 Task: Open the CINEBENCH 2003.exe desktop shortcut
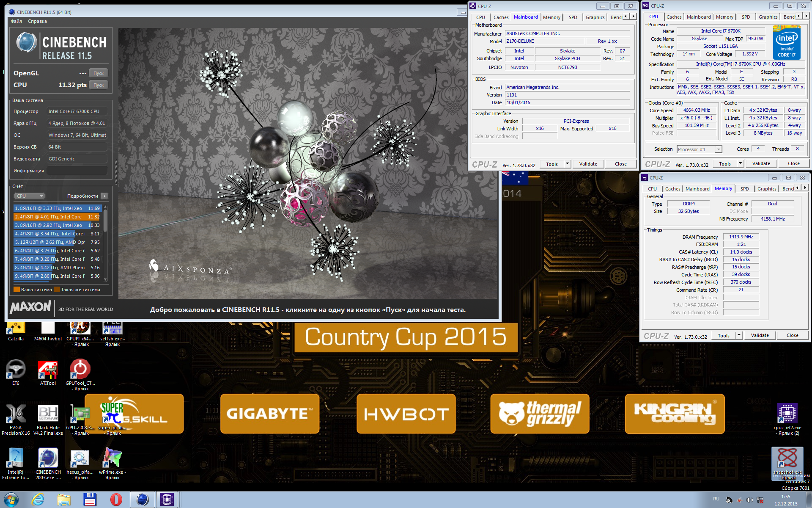48,464
